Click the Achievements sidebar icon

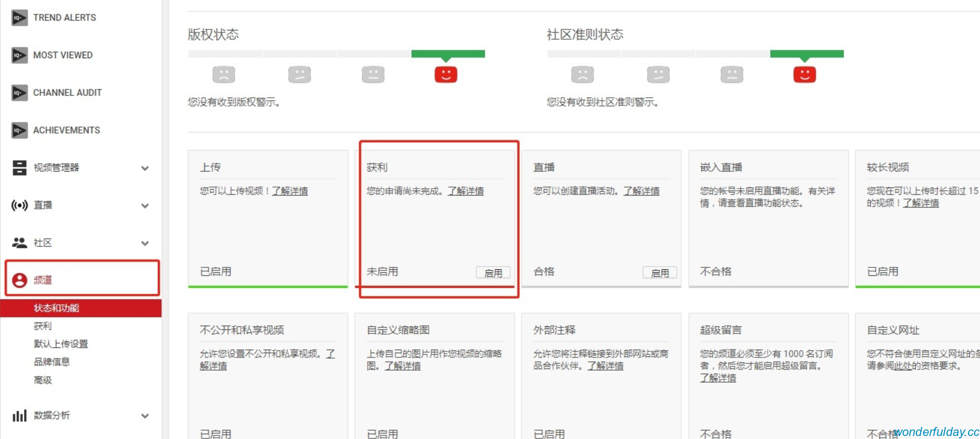click(x=19, y=130)
